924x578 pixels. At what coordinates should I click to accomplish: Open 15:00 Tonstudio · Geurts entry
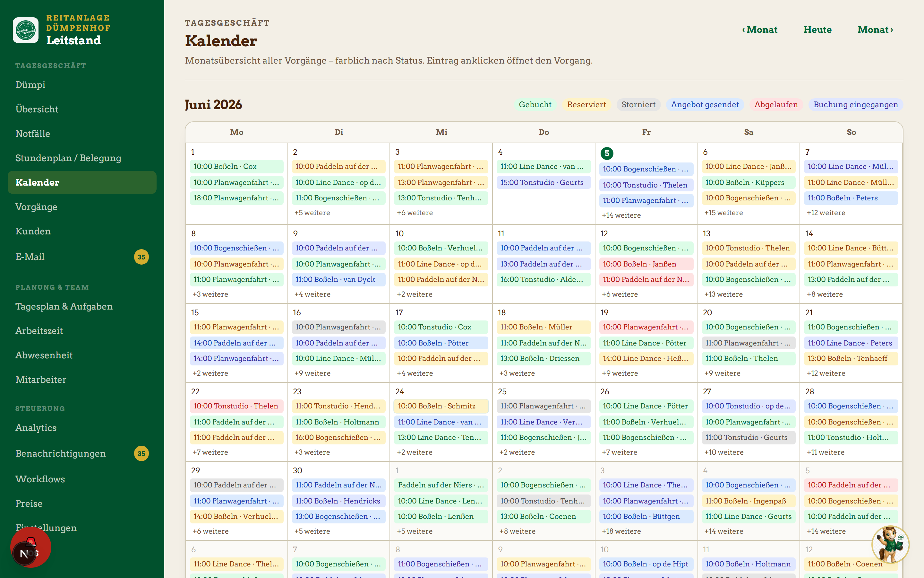pos(544,182)
